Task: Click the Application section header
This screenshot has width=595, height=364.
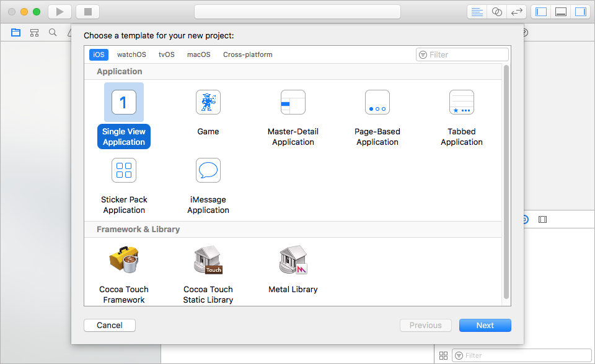Action: (293, 71)
